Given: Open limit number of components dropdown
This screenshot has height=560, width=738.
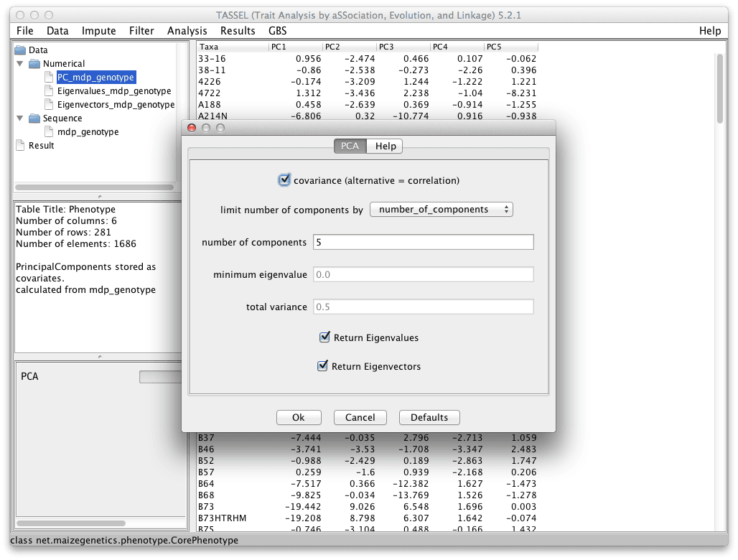Looking at the screenshot, I should [442, 210].
